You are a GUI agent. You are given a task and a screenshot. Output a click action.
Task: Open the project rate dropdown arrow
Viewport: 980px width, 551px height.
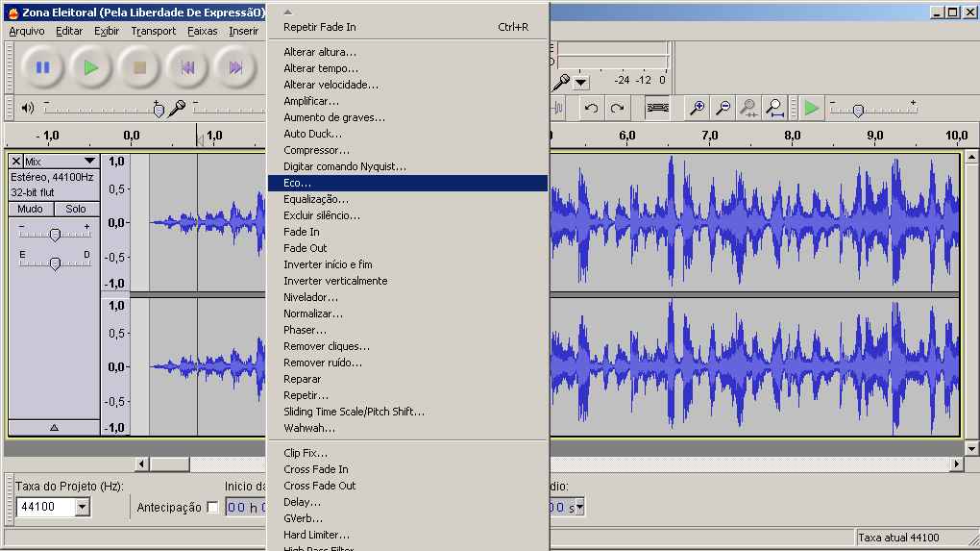(x=83, y=507)
